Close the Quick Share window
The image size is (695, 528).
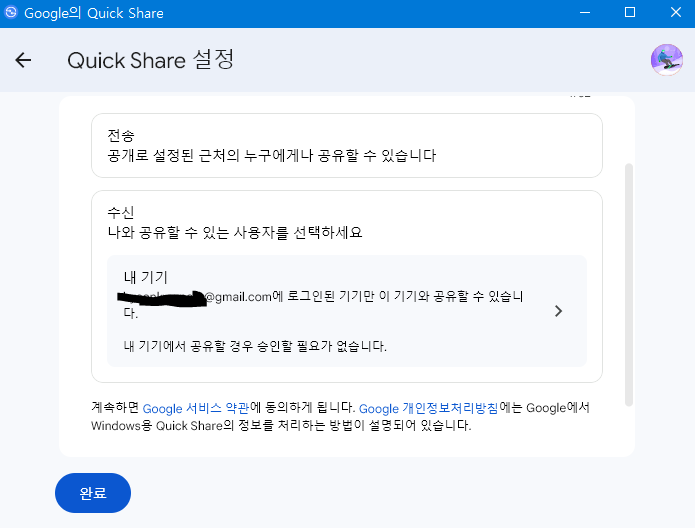675,12
